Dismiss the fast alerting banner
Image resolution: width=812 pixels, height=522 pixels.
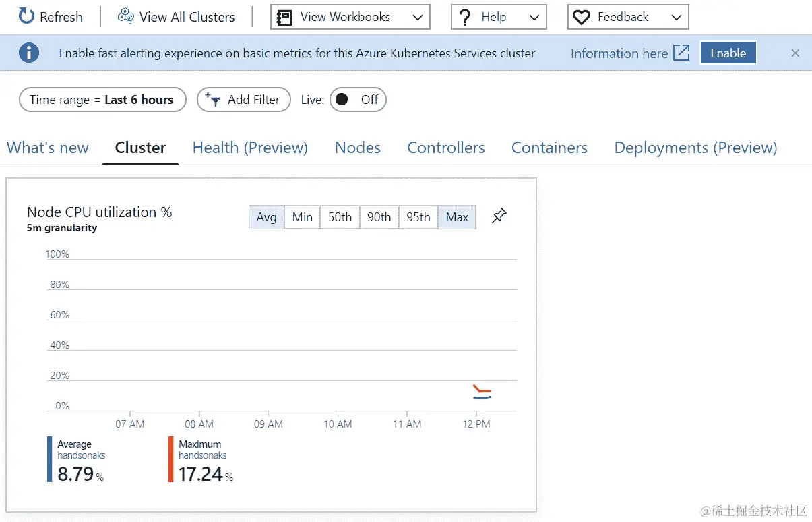click(x=795, y=53)
